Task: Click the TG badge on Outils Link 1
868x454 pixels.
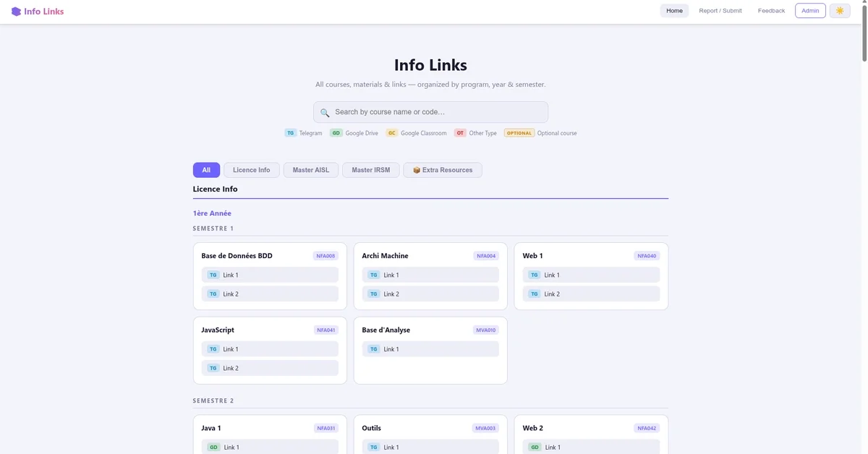Action: pyautogui.click(x=373, y=447)
